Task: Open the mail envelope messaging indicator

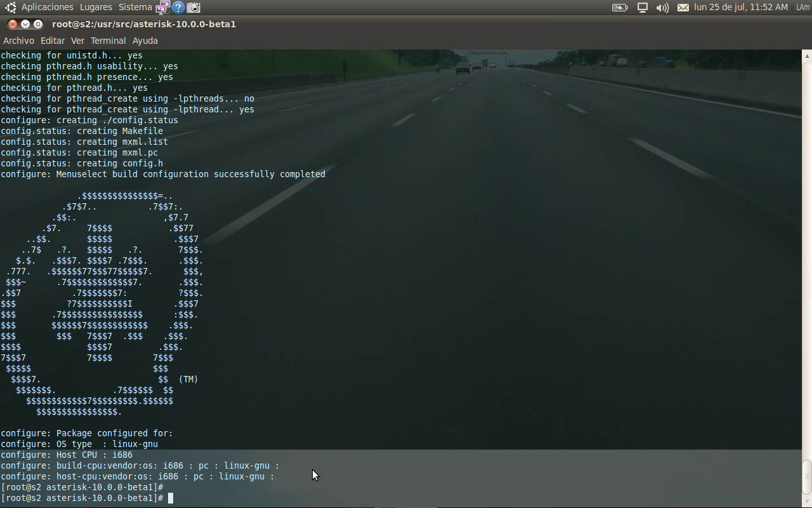Action: pos(683,8)
